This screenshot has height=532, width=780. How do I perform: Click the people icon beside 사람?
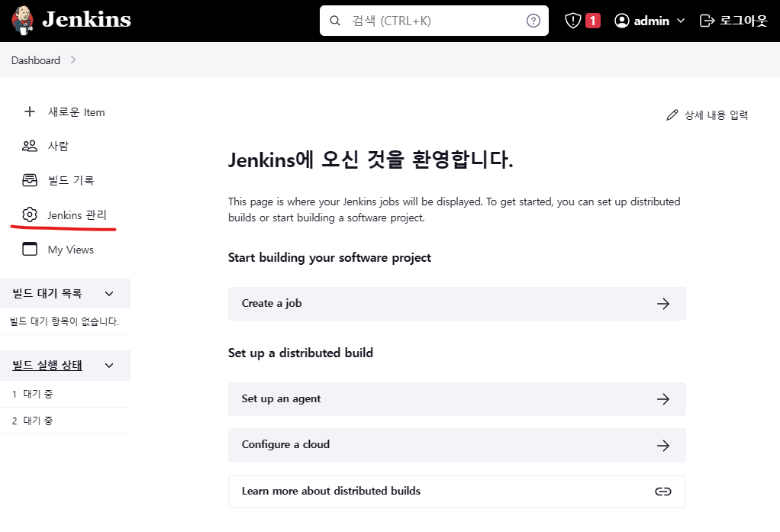point(30,146)
